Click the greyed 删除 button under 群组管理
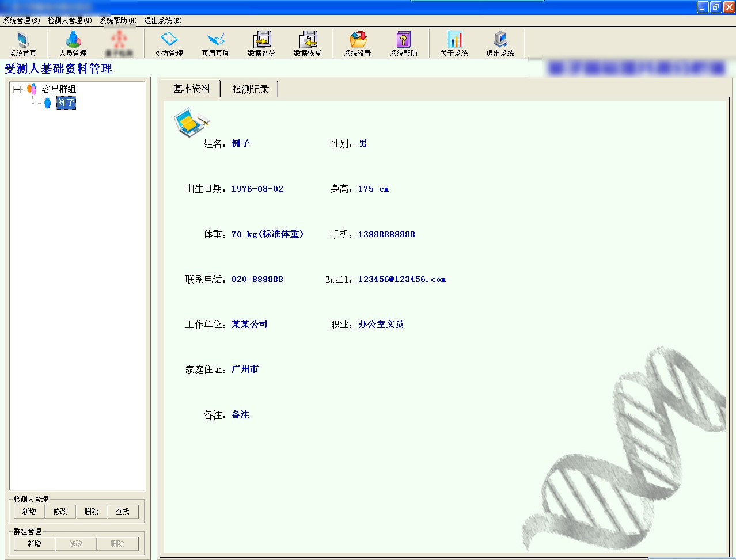This screenshot has width=736, height=560. pos(117,543)
